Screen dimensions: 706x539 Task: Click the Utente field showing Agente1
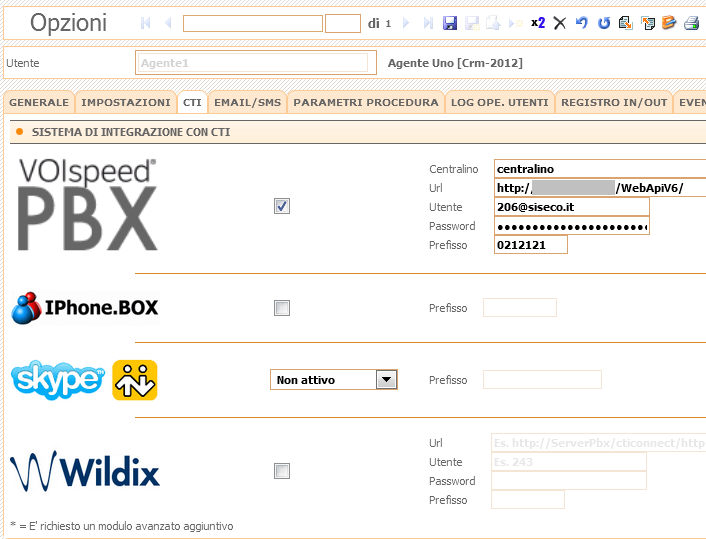click(x=256, y=63)
